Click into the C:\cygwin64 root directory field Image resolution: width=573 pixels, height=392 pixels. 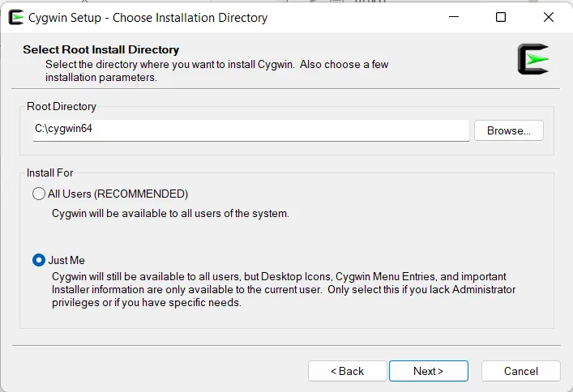[250, 130]
